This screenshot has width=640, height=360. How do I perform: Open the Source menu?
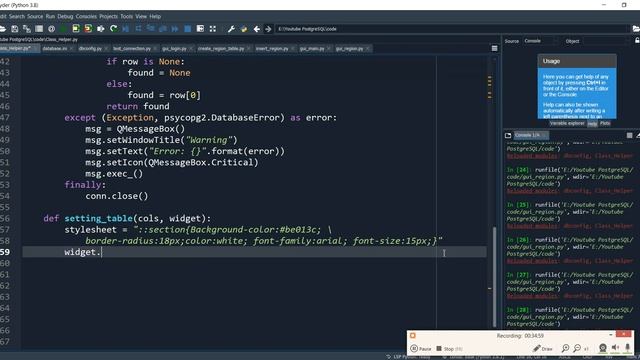[x=35, y=16]
